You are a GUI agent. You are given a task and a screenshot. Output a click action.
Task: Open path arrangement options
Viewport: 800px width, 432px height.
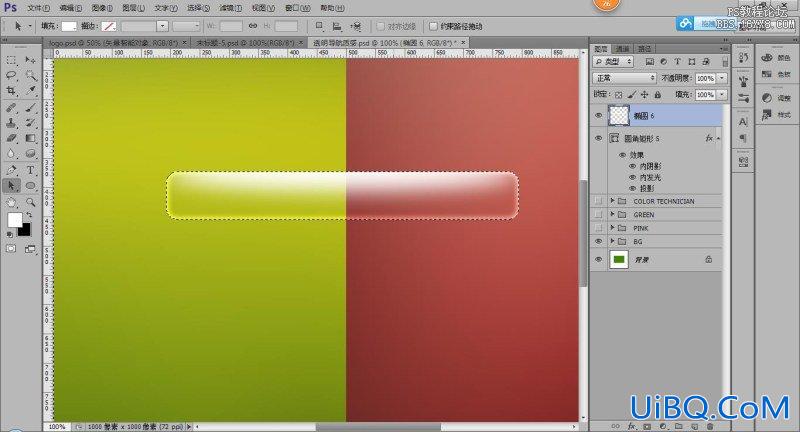356,26
